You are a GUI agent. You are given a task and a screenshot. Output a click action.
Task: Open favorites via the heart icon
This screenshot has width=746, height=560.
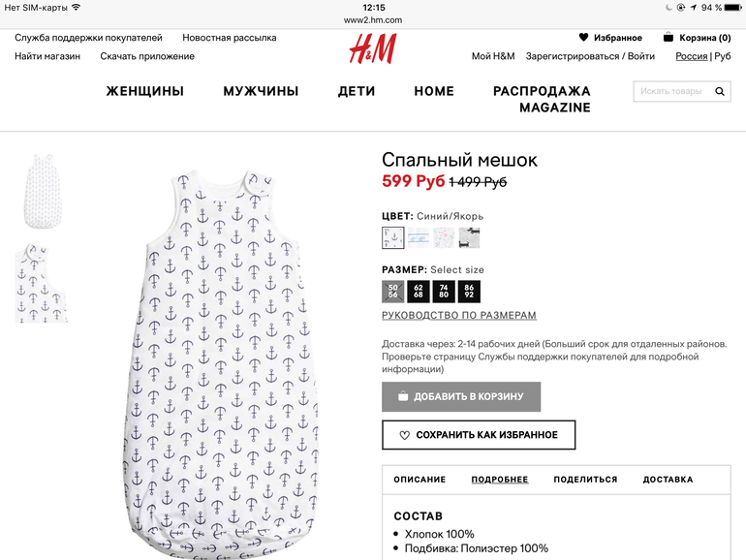(x=583, y=37)
